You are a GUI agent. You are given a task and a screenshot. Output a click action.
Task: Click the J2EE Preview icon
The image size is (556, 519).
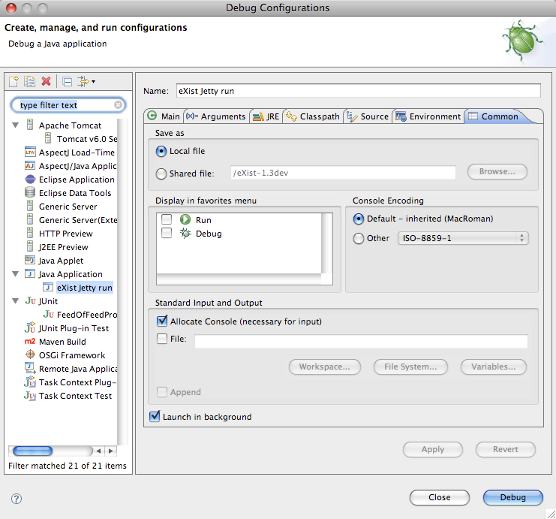click(x=30, y=246)
